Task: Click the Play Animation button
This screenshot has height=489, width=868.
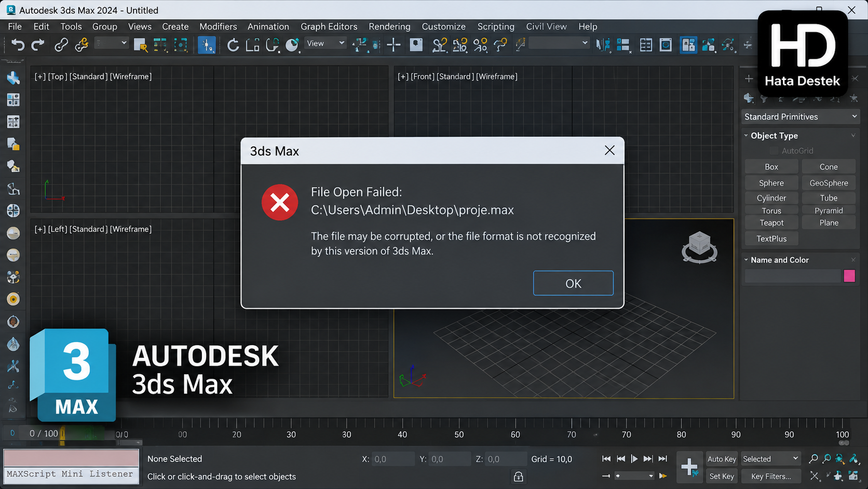Action: tap(634, 459)
